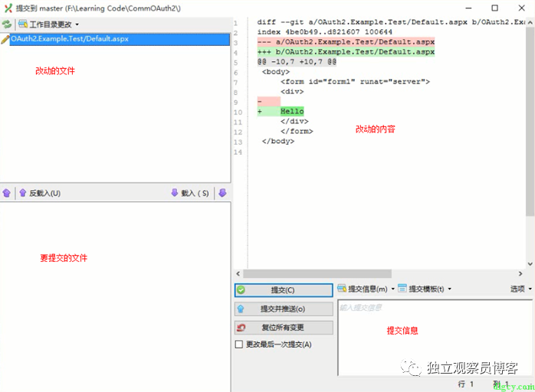This screenshot has height=392, width=535.
Task: Open the 提交模板(t) dropdown
Action: click(x=425, y=289)
